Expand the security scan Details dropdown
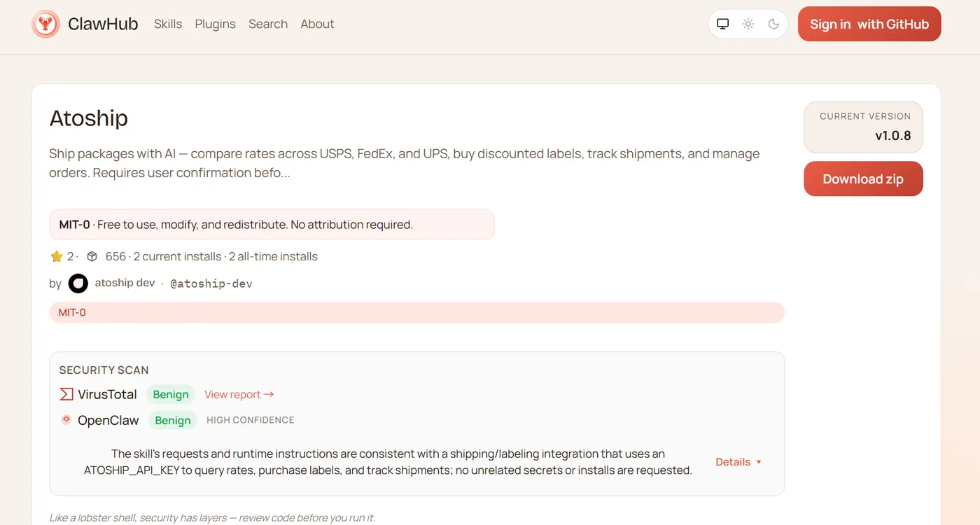 click(x=738, y=462)
